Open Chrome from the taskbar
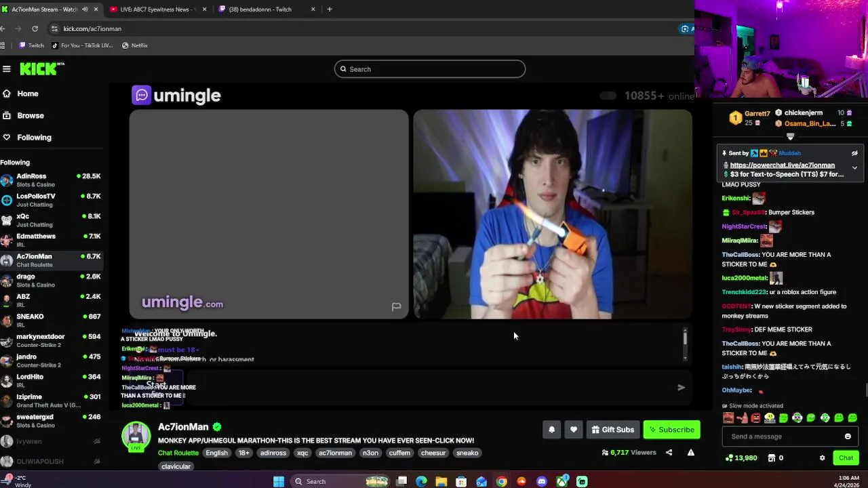 (x=501, y=481)
